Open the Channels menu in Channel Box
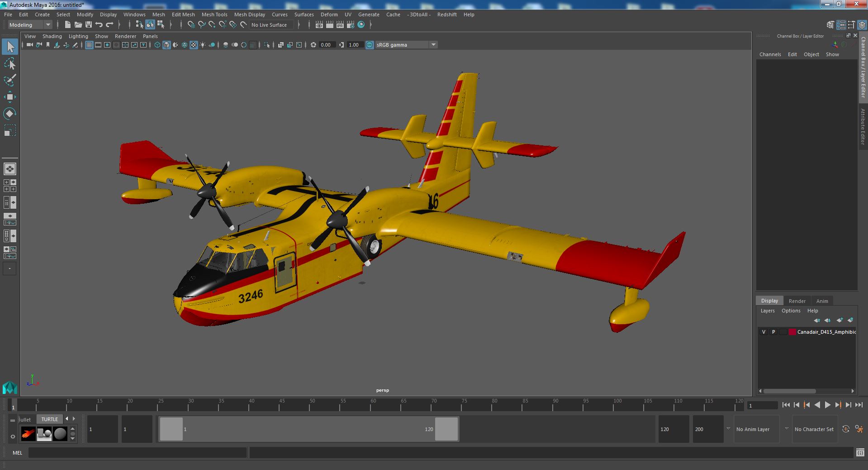The width and height of the screenshot is (868, 470). (770, 54)
